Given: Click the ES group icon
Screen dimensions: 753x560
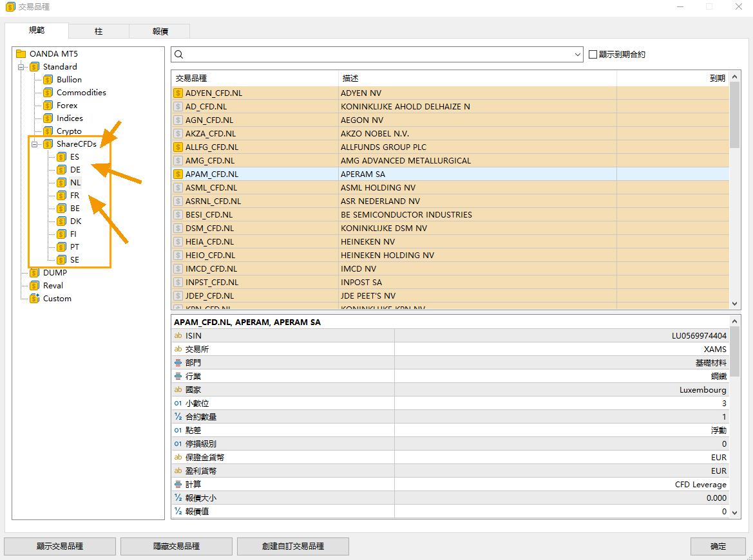Looking at the screenshot, I should [61, 157].
